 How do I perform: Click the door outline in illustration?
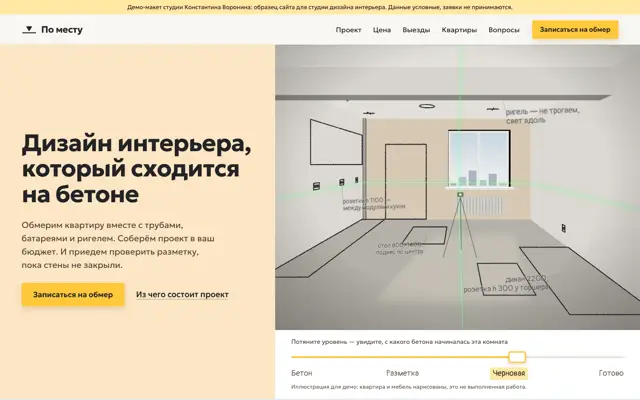(x=406, y=182)
